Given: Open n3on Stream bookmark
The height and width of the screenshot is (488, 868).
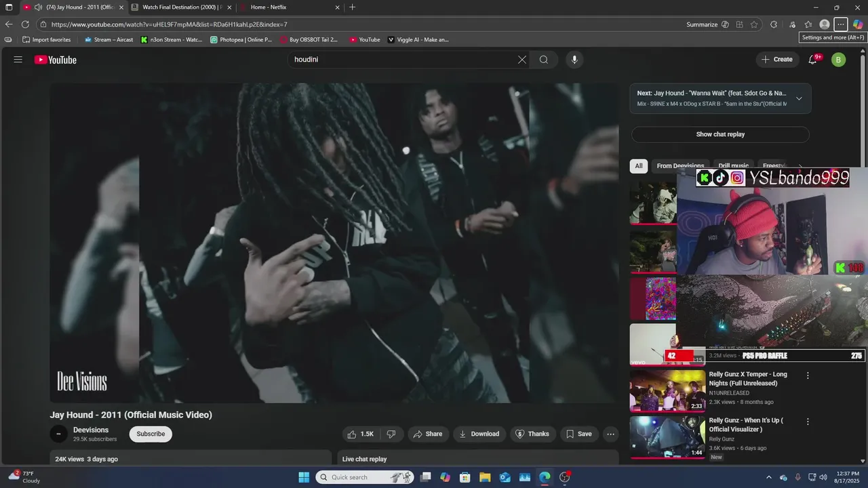Looking at the screenshot, I should pos(172,40).
